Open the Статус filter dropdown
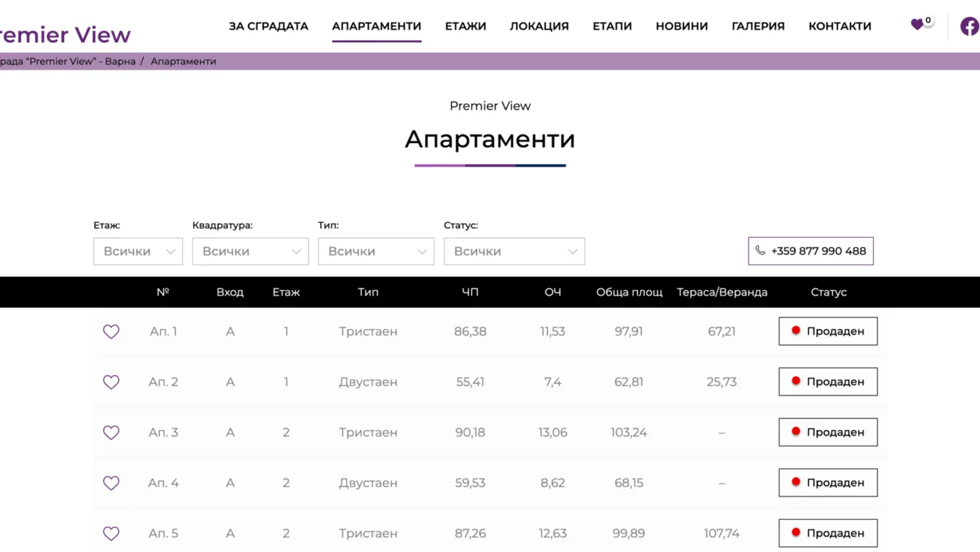The width and height of the screenshot is (980, 552). coord(514,252)
